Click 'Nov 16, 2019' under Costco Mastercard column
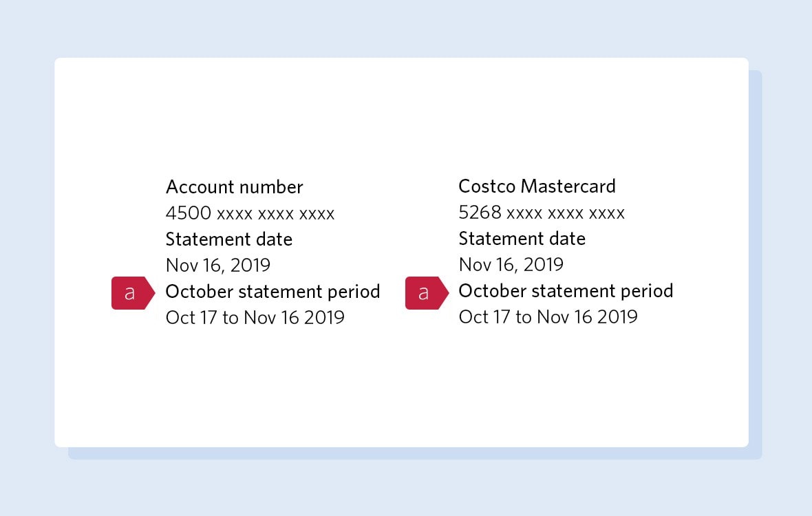 (x=511, y=264)
